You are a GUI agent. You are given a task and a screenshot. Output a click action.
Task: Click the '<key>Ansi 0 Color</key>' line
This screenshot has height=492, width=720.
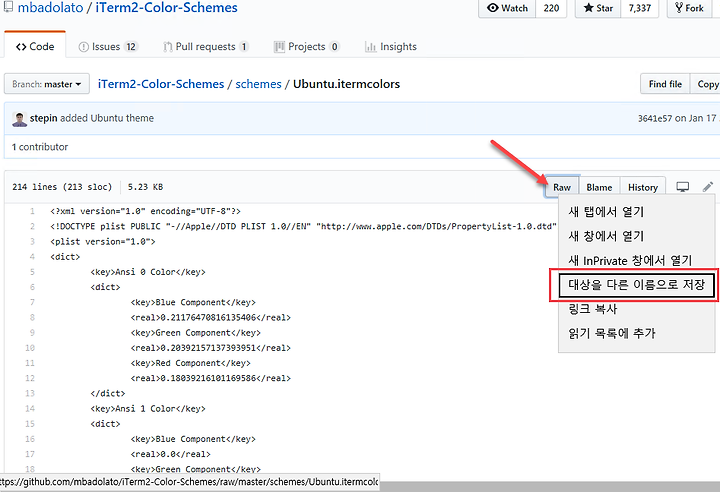[x=148, y=272]
